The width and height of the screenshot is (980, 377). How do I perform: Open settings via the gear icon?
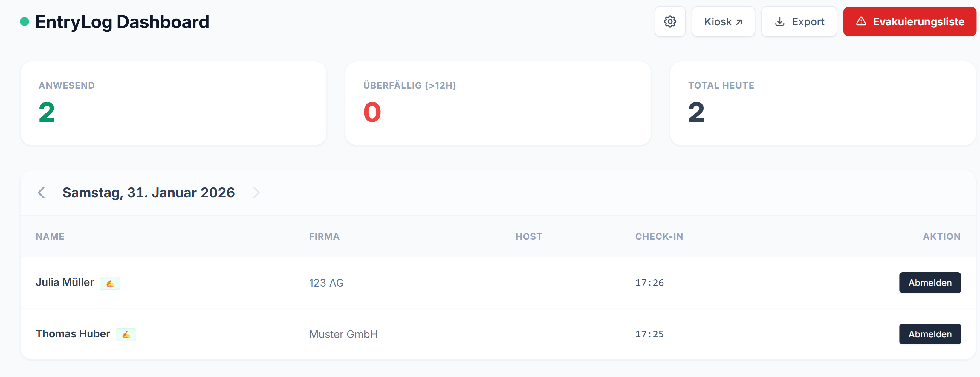669,22
